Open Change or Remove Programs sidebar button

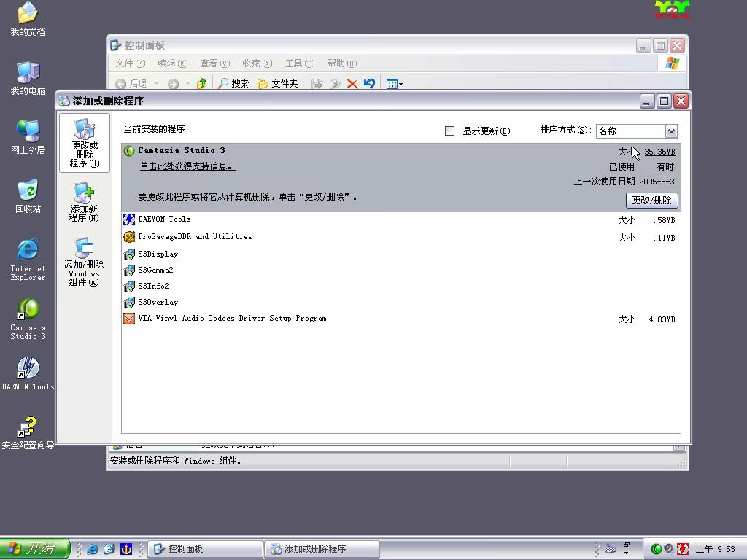85,143
